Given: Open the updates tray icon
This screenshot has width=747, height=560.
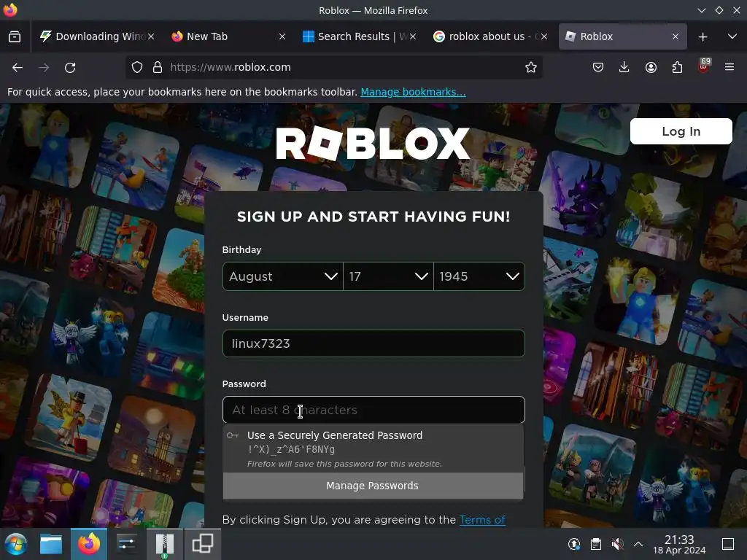Looking at the screenshot, I should [574, 544].
